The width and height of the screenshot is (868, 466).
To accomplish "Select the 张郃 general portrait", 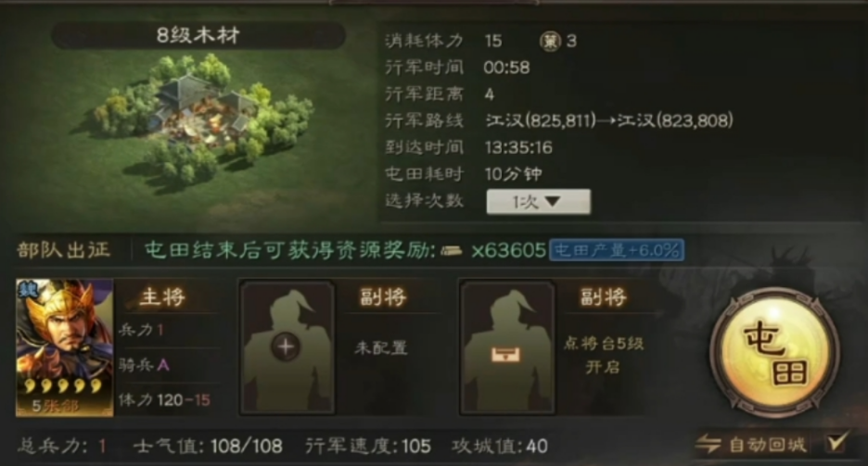I will (x=65, y=347).
